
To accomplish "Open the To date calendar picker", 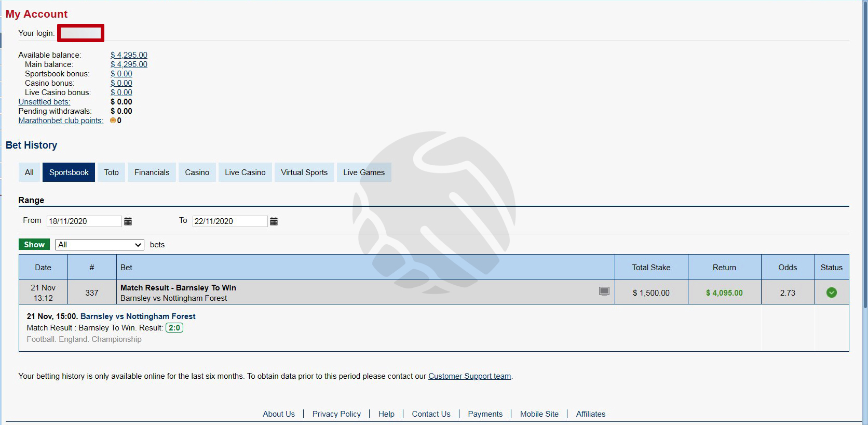I will coord(274,221).
